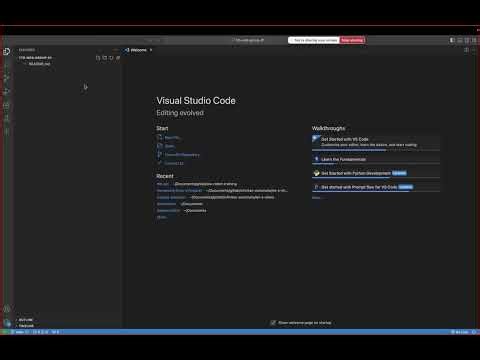
Task: Click the Connect to icon under Start
Action: 160,163
